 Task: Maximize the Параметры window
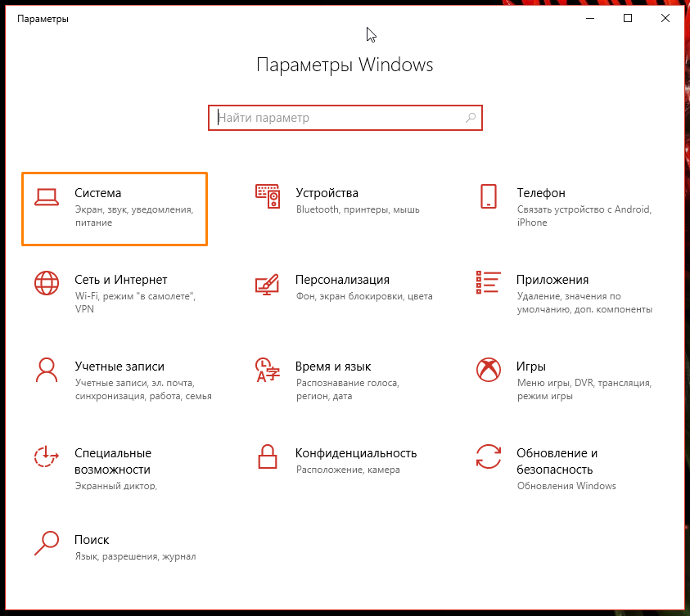point(628,18)
